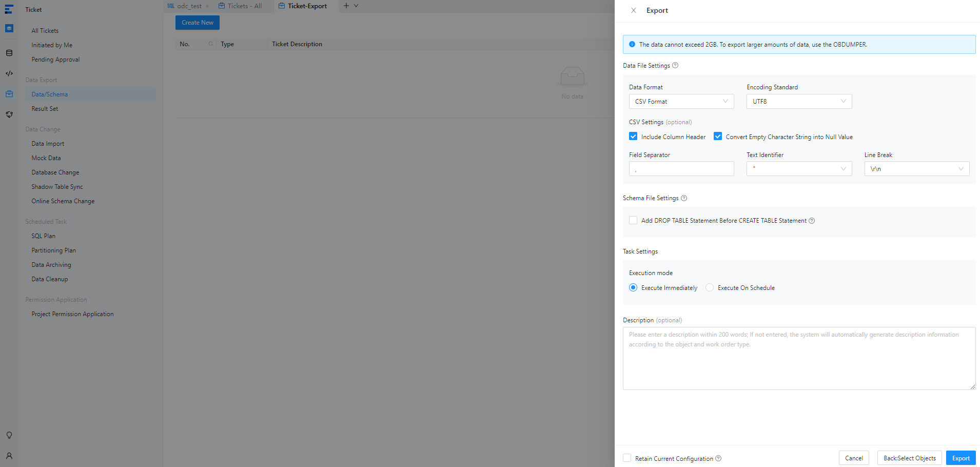Click the Retain Current Configuration help icon
980x467 pixels.
[718, 458]
